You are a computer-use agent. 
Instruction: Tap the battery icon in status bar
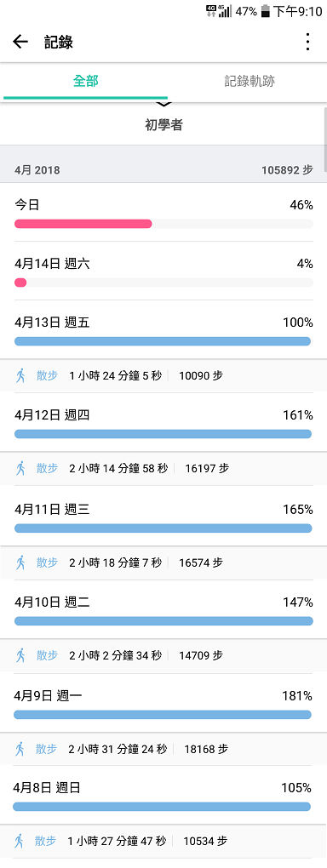click(x=266, y=11)
